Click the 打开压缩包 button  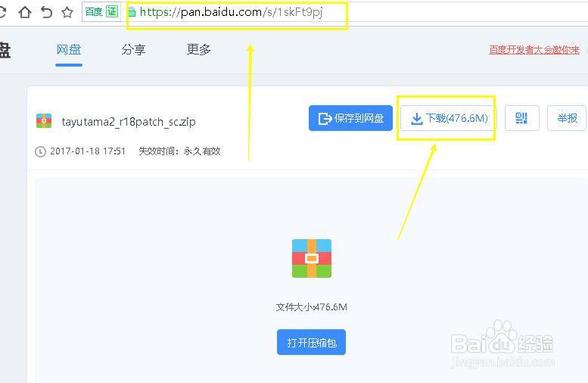point(311,342)
